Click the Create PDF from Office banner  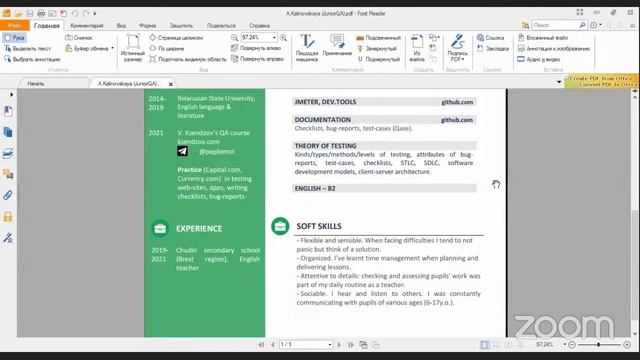click(602, 81)
